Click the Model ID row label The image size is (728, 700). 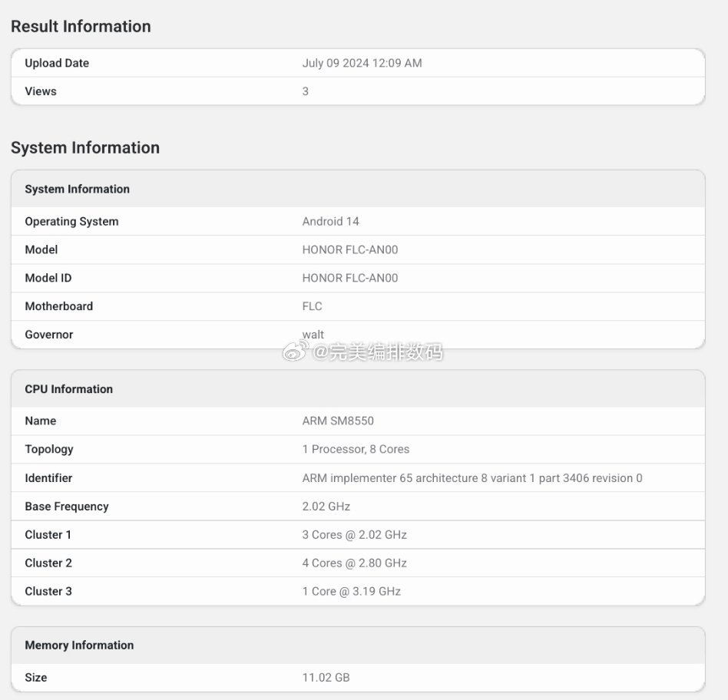point(48,278)
